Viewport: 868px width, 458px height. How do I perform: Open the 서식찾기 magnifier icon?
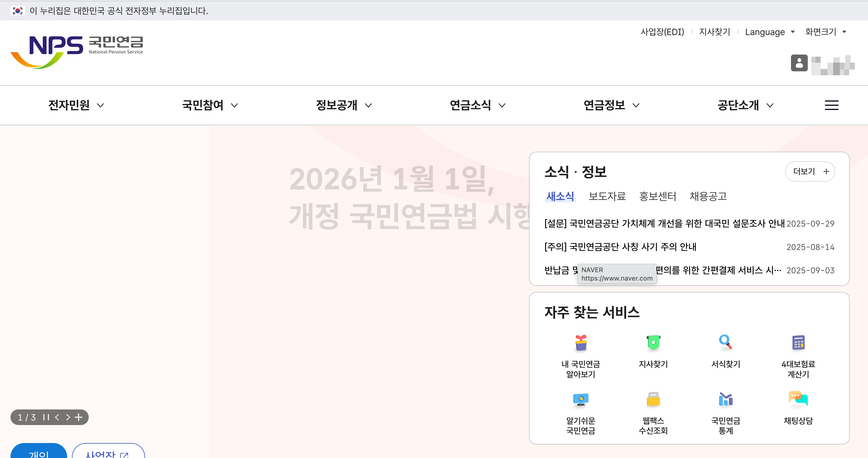tap(725, 342)
